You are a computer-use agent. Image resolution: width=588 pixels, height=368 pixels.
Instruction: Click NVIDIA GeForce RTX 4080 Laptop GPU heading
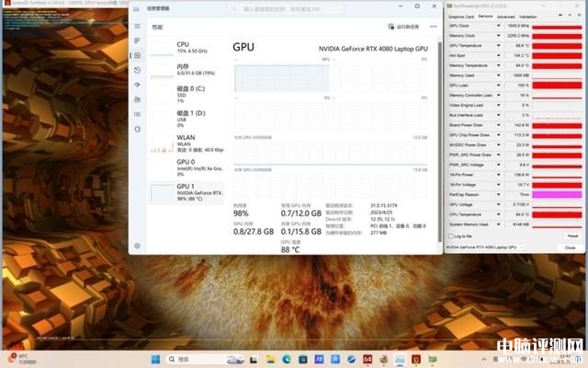coord(373,49)
